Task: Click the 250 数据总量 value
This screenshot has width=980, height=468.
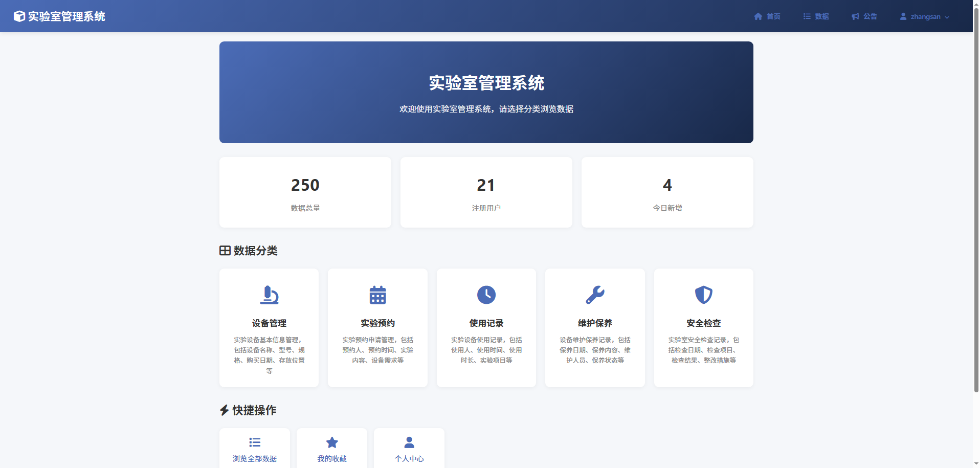Action: point(305,185)
